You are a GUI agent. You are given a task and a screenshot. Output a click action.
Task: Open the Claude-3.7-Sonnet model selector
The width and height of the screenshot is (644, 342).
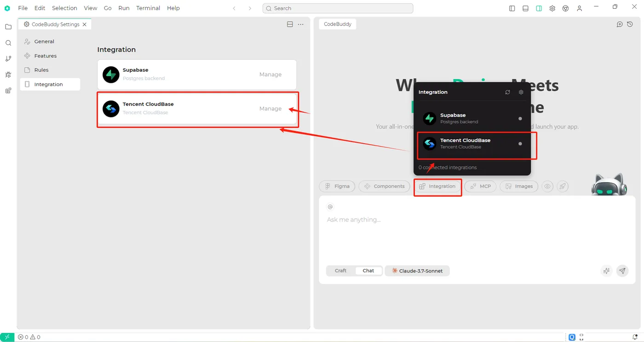417,271
